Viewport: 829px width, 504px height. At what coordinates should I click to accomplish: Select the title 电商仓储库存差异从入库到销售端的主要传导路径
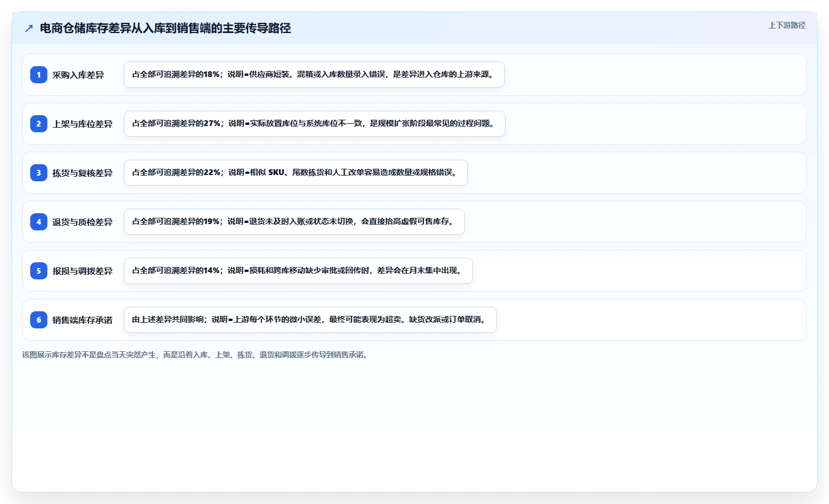tap(165, 28)
